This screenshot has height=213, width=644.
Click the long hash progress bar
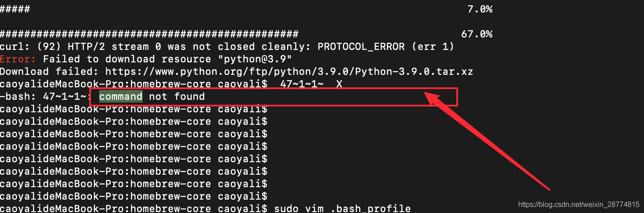pyautogui.click(x=149, y=34)
